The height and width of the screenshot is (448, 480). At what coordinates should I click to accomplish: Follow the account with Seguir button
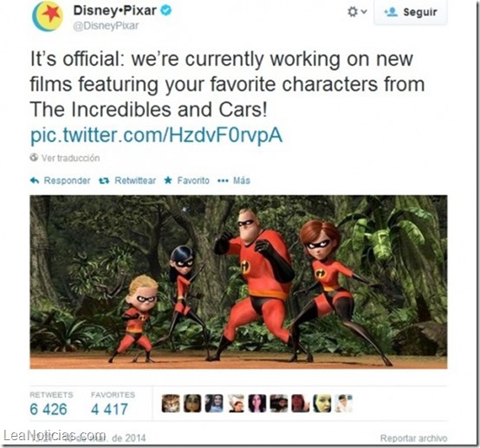[x=410, y=12]
